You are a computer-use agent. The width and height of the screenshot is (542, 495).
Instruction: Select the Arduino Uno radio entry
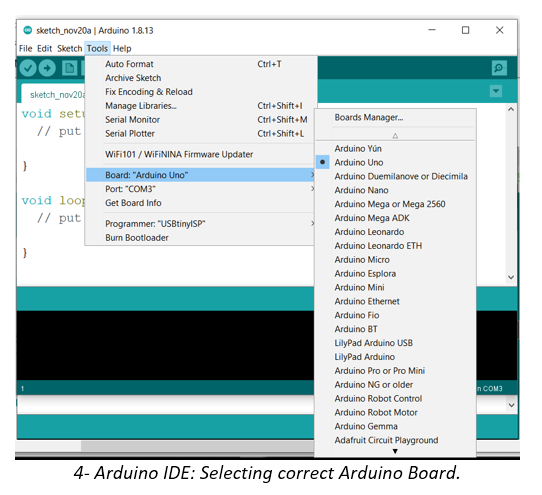pos(395,162)
